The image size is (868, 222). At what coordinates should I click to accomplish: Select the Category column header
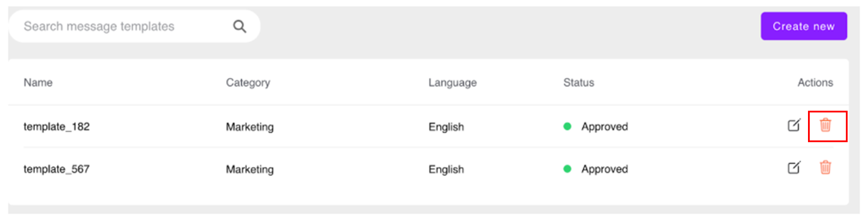pyautogui.click(x=248, y=83)
